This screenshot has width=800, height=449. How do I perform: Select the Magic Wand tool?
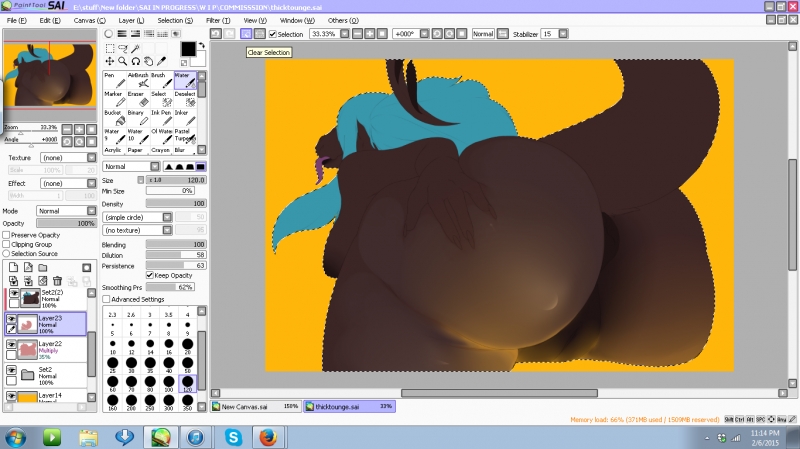click(x=136, y=48)
